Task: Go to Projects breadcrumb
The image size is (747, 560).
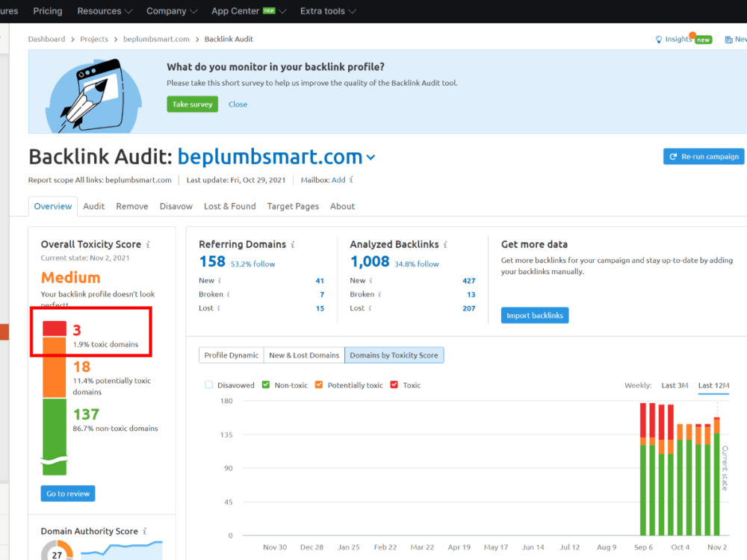Action: pos(94,39)
